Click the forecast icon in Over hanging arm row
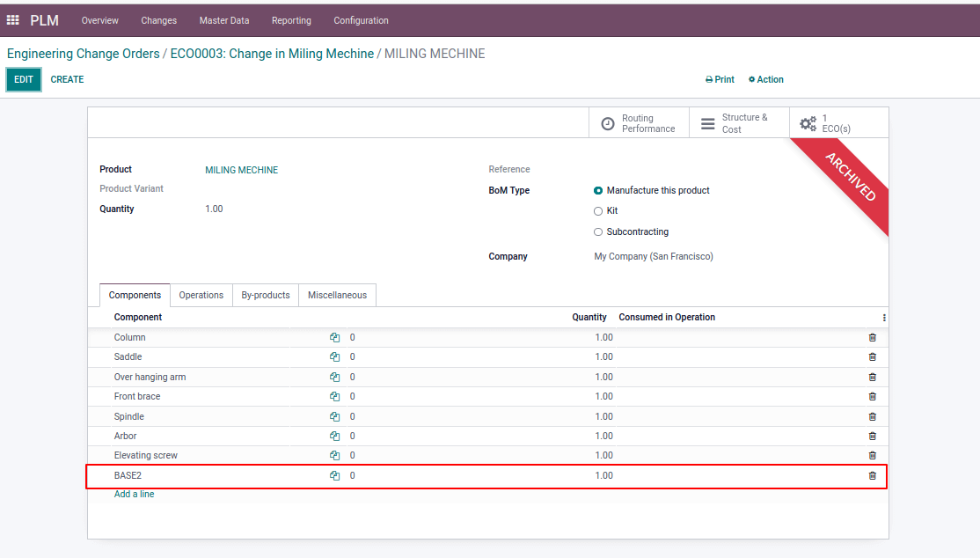 [335, 377]
